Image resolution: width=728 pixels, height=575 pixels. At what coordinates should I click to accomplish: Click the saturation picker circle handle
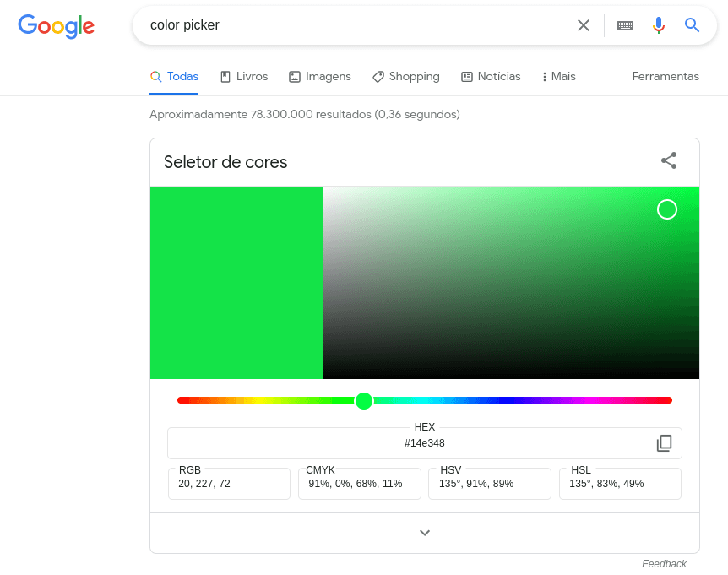(667, 209)
